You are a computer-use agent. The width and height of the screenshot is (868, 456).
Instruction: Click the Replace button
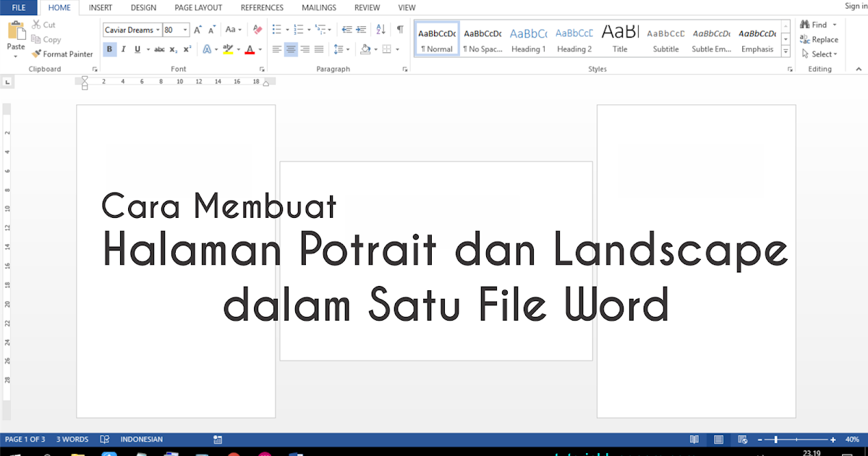click(820, 40)
